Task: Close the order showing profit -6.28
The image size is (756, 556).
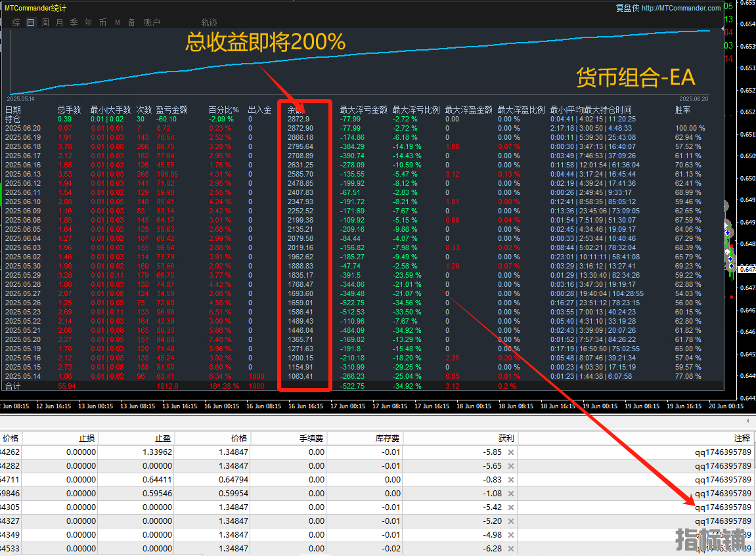Action: tap(510, 549)
